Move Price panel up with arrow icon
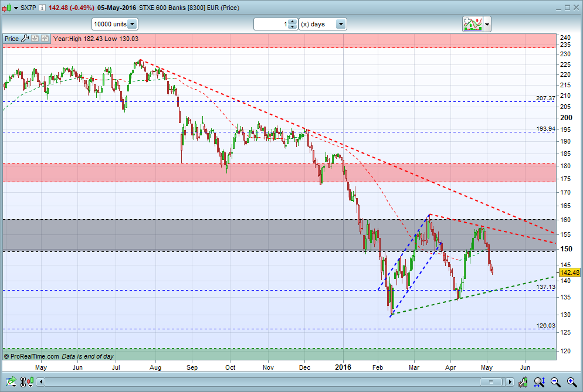 [x=45, y=38]
